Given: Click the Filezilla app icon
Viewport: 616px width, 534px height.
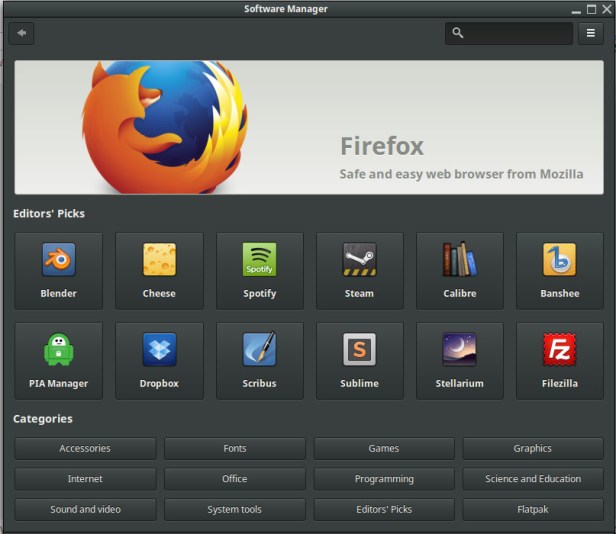Looking at the screenshot, I should [559, 350].
